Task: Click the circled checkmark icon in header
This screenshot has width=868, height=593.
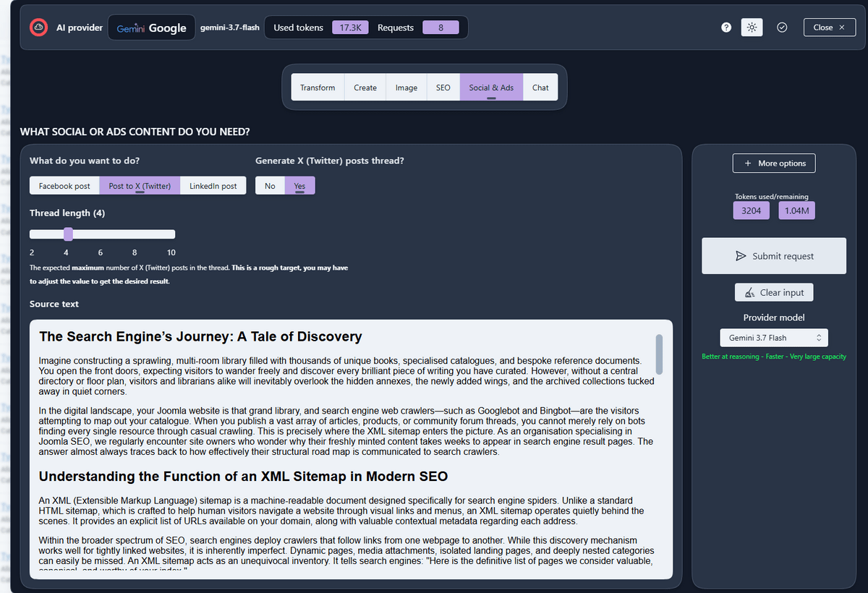Action: click(782, 27)
